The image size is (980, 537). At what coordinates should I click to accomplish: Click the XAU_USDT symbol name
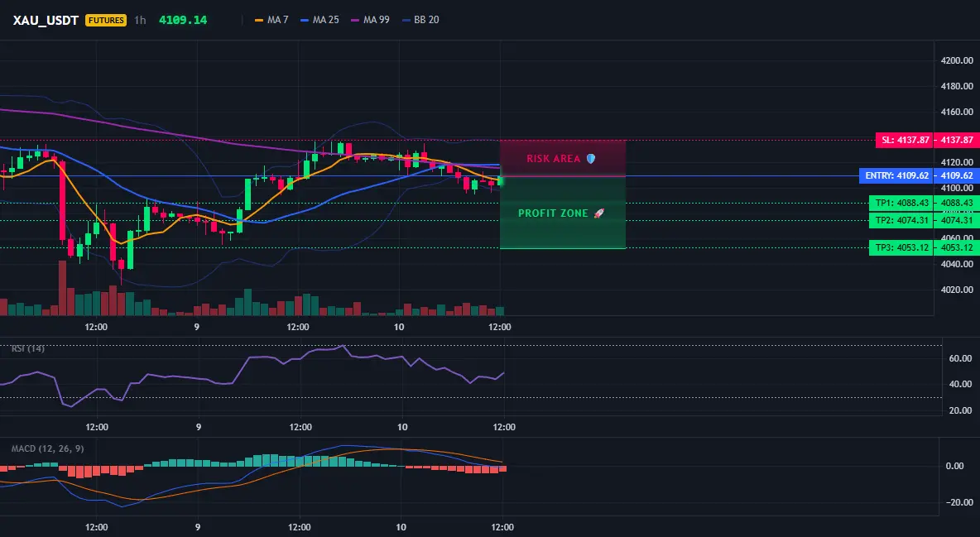(46, 20)
